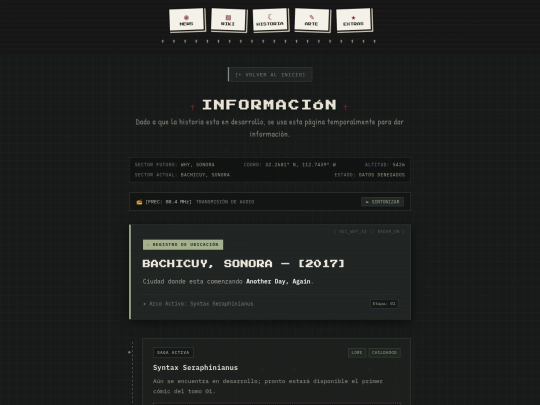The image size is (540, 405).
Task: Click SECTOR ACTUAL: BACHICUY, SONORA text
Action: [182, 175]
